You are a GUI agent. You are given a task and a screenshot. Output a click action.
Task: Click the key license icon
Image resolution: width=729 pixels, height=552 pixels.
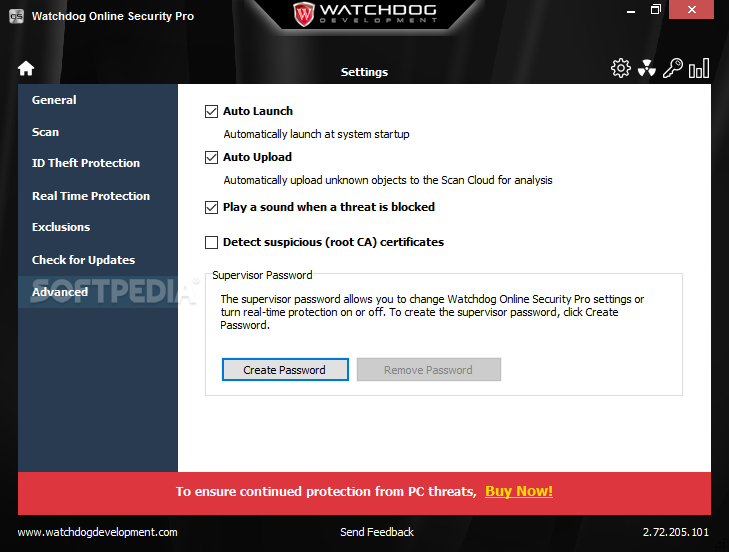[x=672, y=68]
